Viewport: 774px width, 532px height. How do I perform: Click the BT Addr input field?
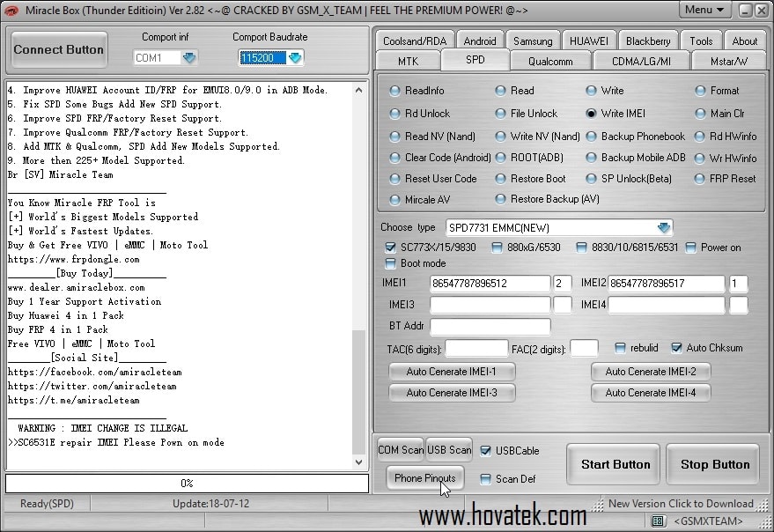click(490, 327)
